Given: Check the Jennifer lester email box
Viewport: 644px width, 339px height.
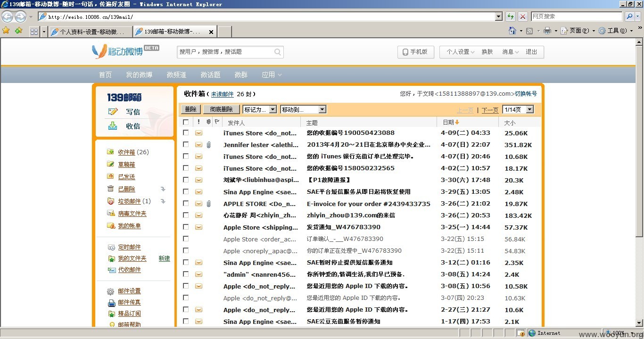Looking at the screenshot, I should (186, 144).
